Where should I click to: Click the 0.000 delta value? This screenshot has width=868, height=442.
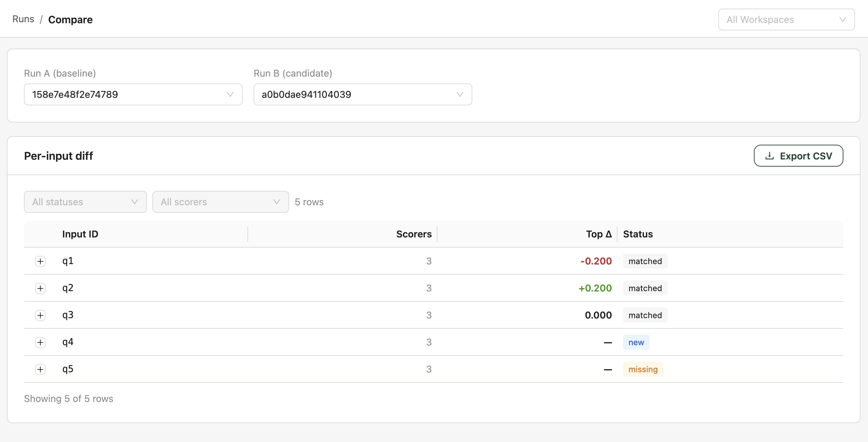pyautogui.click(x=598, y=315)
